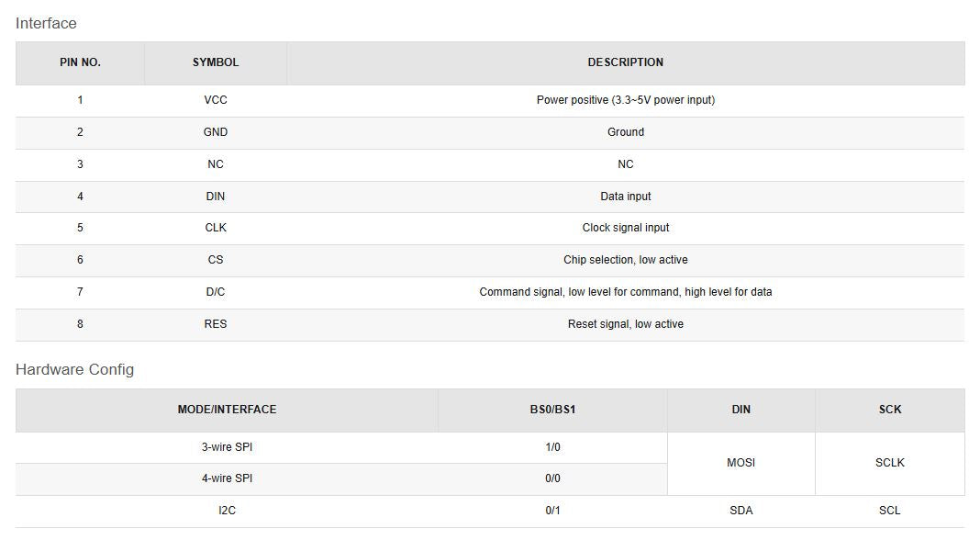Select the PIN NO. column header
This screenshot has height=540, width=980.
tap(80, 63)
